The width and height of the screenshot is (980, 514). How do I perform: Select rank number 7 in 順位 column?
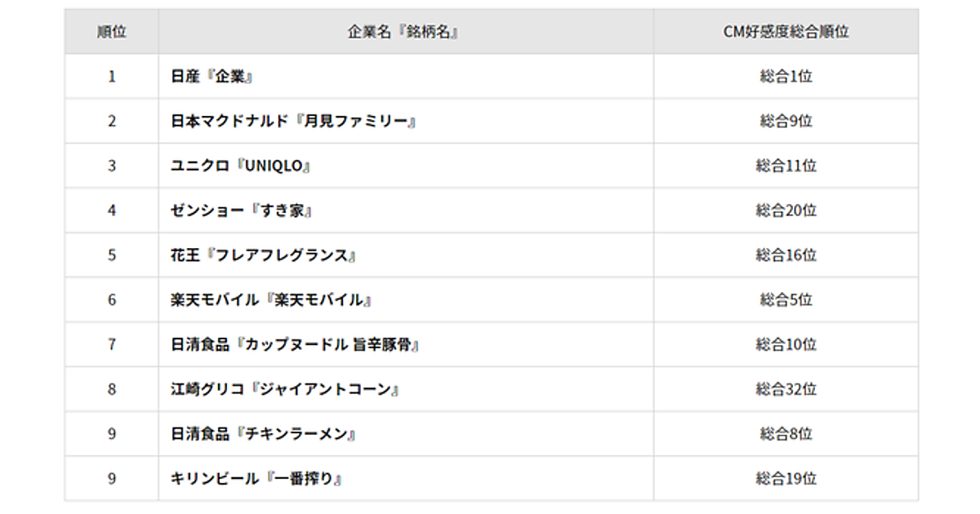(x=112, y=345)
